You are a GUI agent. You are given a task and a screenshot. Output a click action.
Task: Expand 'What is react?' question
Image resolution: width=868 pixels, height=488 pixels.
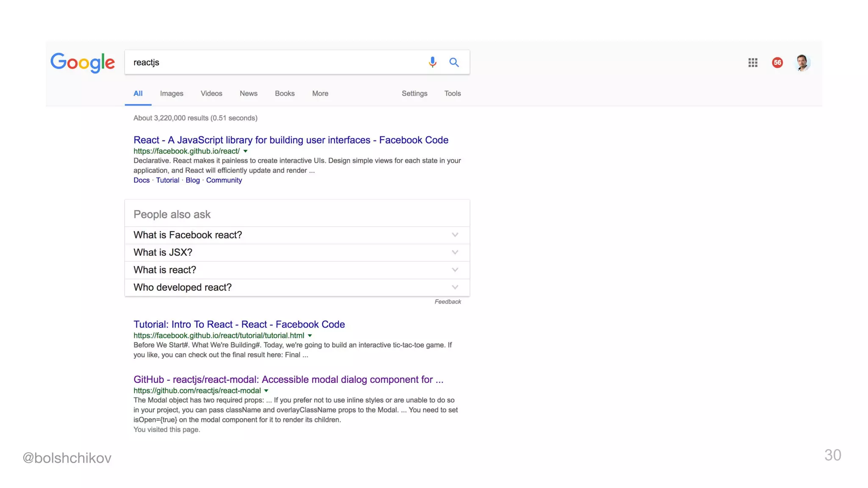coord(455,270)
